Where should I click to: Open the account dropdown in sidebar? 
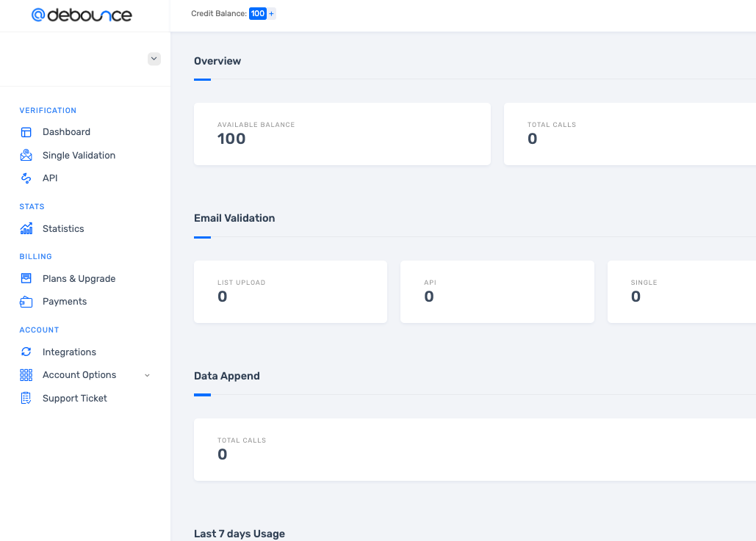click(x=154, y=59)
